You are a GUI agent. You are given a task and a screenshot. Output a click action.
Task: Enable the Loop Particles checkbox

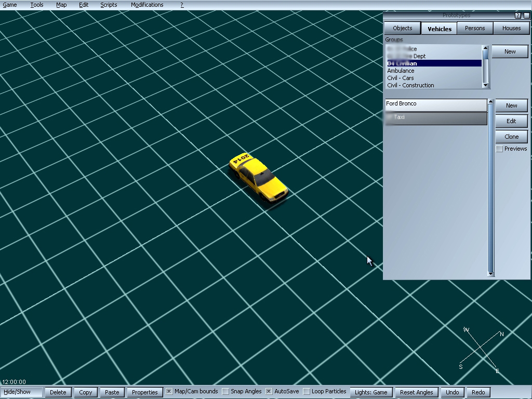pyautogui.click(x=307, y=392)
